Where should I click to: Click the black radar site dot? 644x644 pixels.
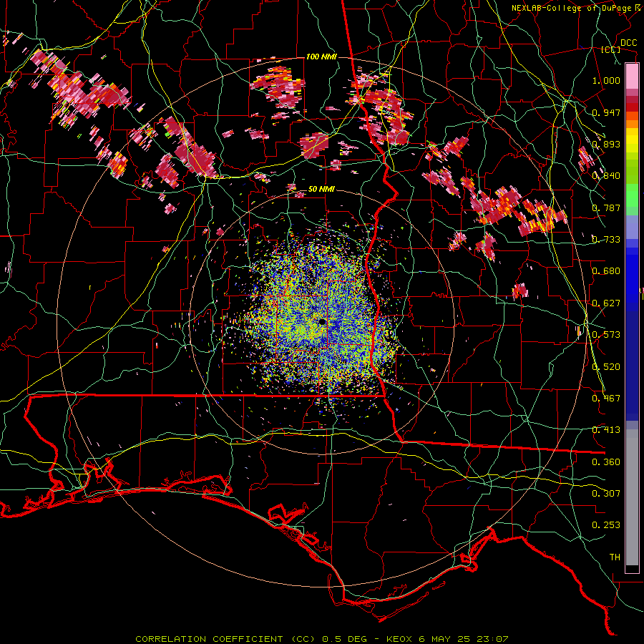click(322, 322)
